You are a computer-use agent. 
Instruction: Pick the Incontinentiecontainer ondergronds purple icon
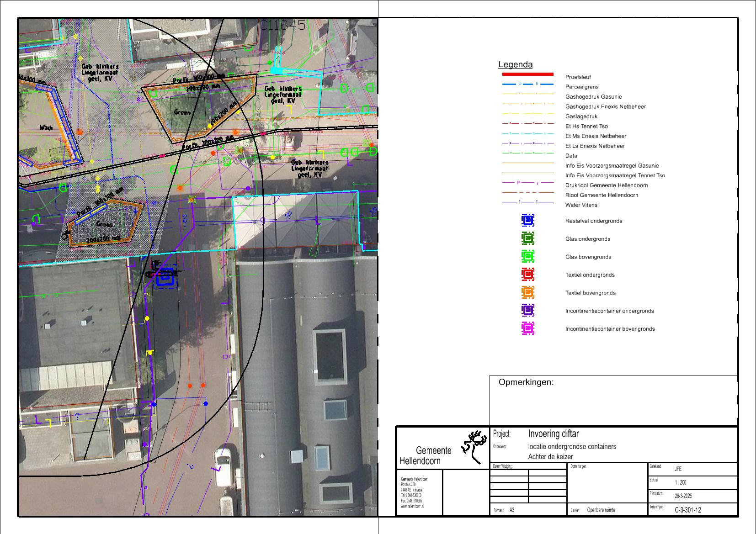point(528,310)
